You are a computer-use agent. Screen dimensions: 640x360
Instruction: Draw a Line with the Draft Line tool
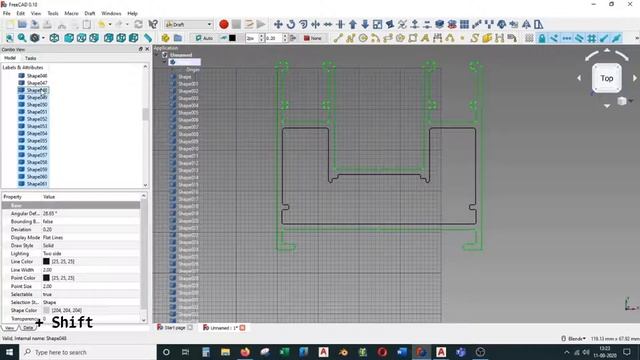[x=338, y=38]
